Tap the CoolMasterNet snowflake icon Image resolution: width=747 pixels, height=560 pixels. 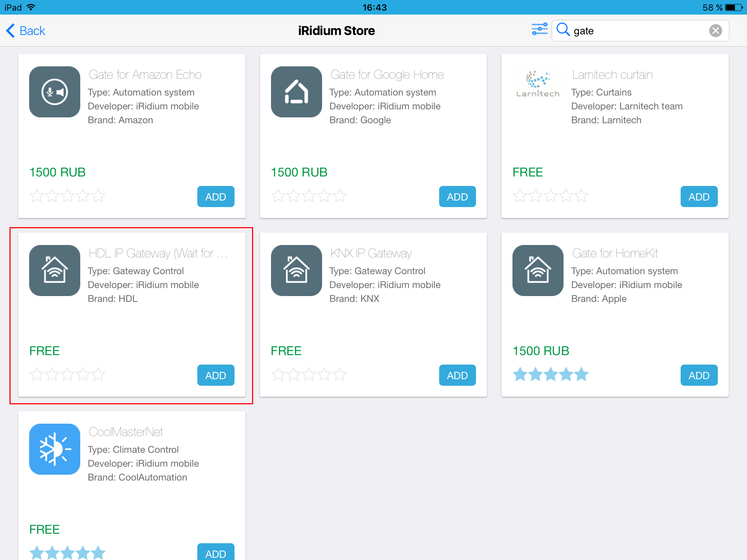click(55, 449)
